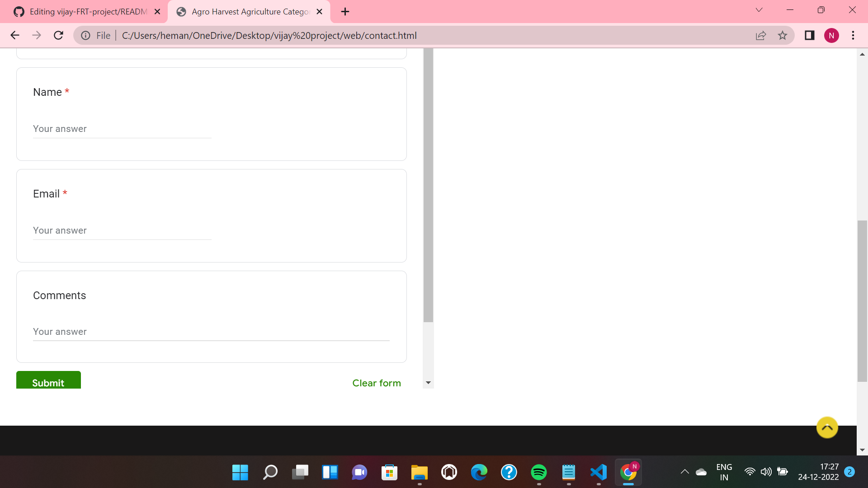Viewport: 868px width, 488px height.
Task: Click the page scrollbar up arrow
Action: pyautogui.click(x=862, y=54)
